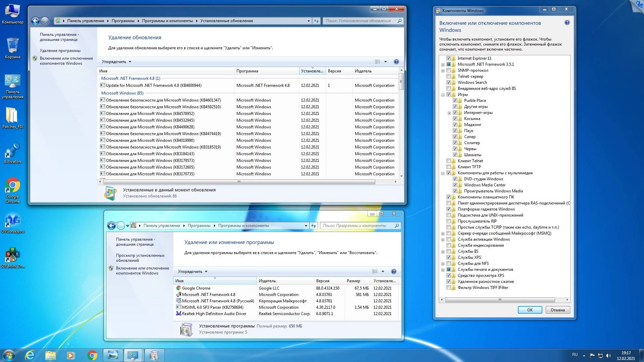The height and width of the screenshot is (362, 644).
Task: Expand Microsoft .NET Framework 3.5.1 node
Action: coord(443,65)
